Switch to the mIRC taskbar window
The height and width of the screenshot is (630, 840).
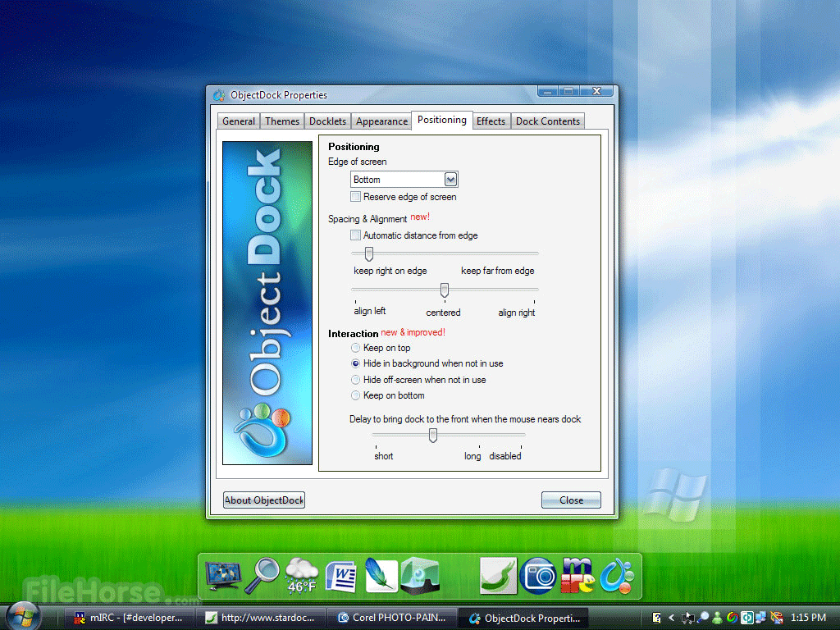[128, 618]
